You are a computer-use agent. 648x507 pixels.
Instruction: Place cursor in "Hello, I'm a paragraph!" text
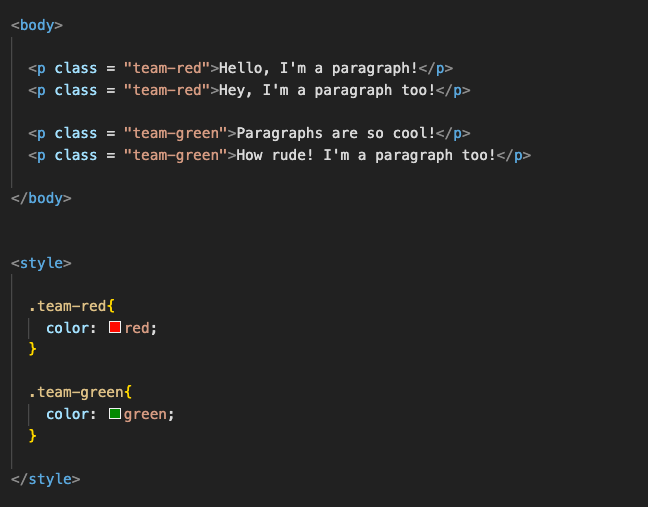(318, 68)
